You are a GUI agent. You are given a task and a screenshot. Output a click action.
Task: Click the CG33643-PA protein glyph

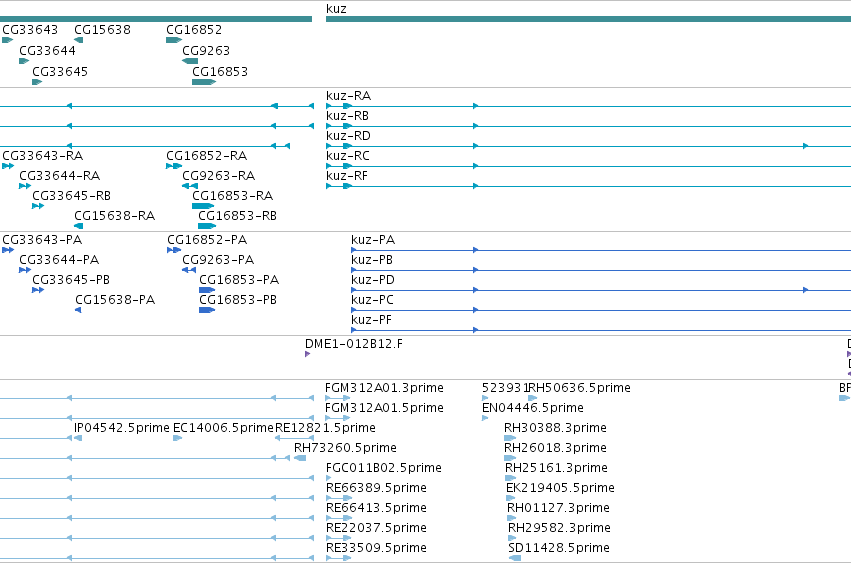coord(8,250)
